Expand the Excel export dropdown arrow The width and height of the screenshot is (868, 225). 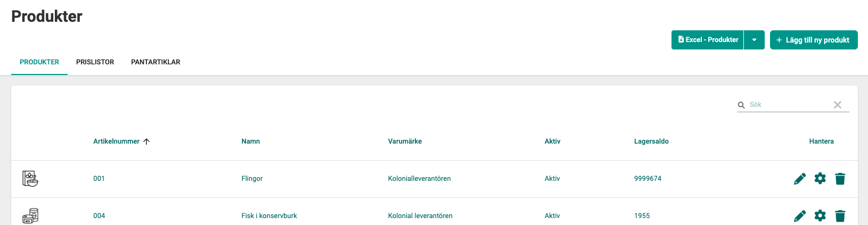click(754, 40)
